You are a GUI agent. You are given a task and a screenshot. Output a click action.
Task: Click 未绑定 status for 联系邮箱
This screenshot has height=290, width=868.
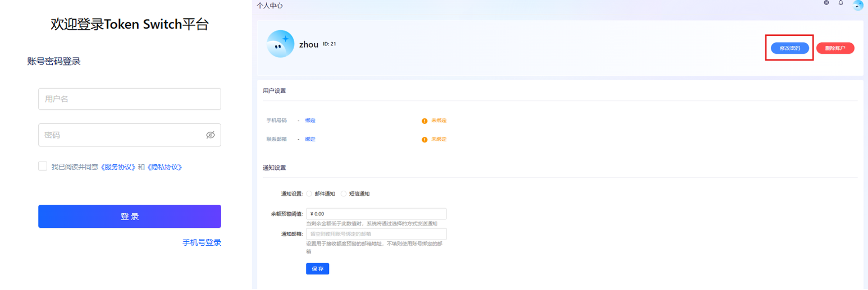pyautogui.click(x=439, y=140)
